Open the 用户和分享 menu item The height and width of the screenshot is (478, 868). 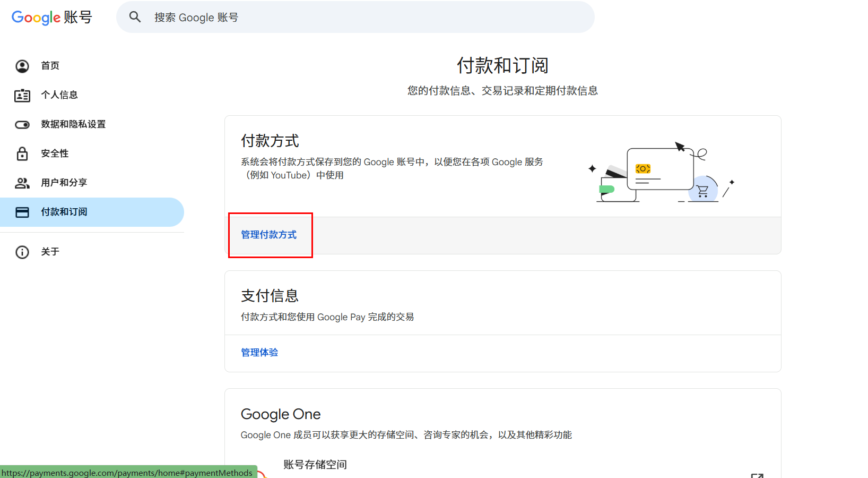tap(92, 183)
